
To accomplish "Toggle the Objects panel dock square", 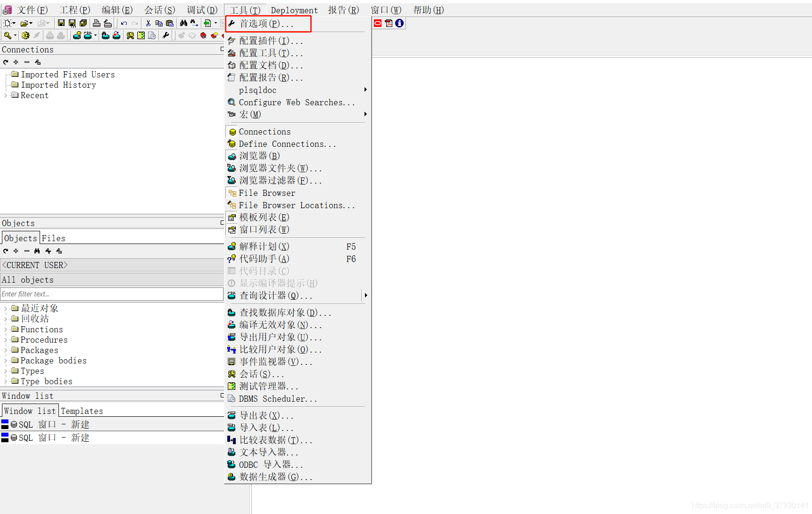I will coord(222,223).
